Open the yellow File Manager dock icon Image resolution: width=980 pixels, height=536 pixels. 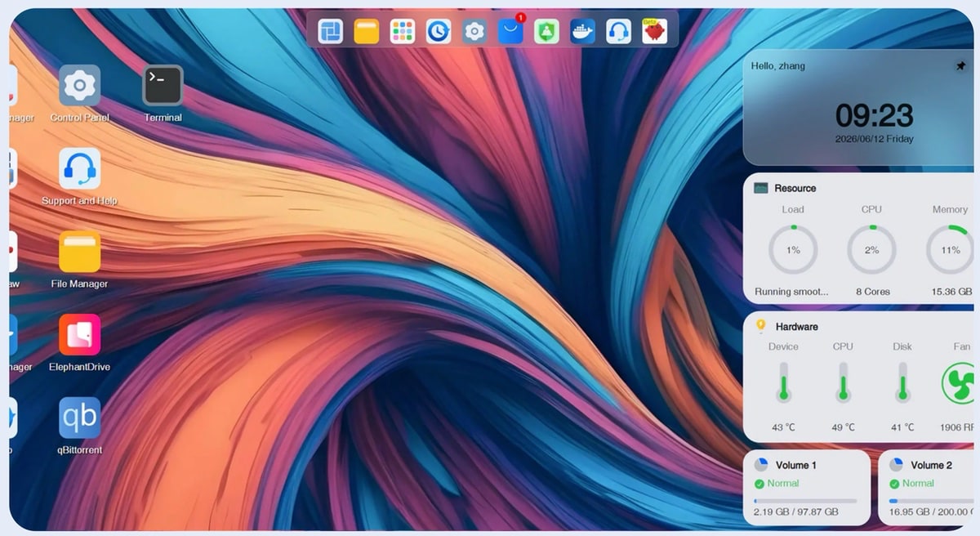367,31
